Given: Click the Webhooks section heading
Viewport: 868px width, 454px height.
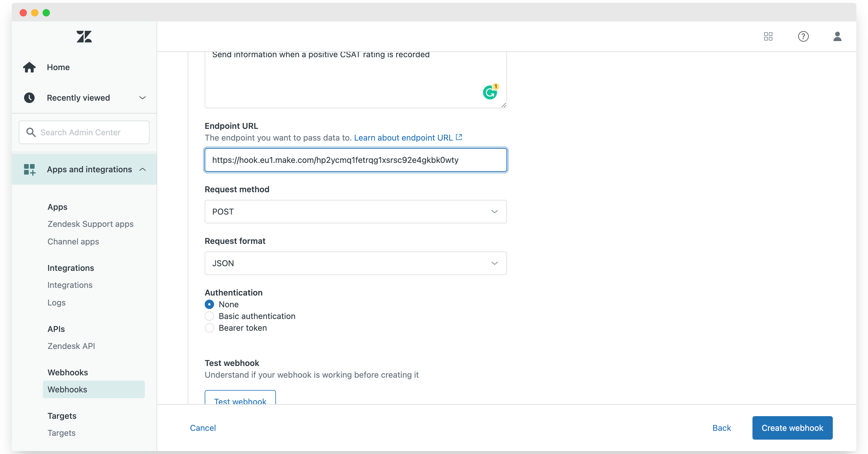Looking at the screenshot, I should pos(67,372).
